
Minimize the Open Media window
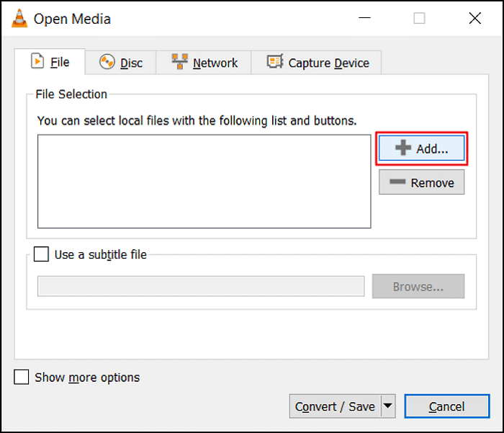(364, 19)
